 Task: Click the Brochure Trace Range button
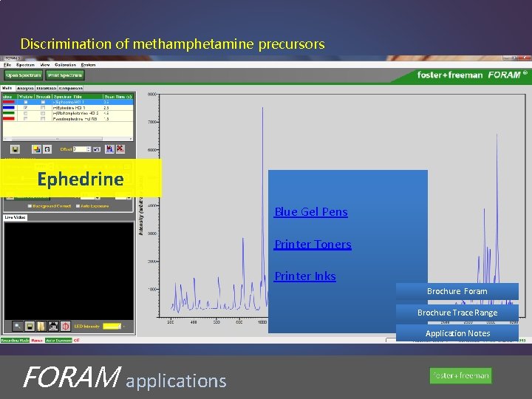click(457, 313)
